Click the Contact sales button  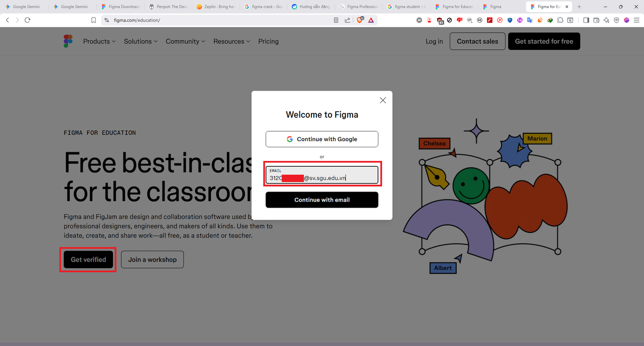477,41
